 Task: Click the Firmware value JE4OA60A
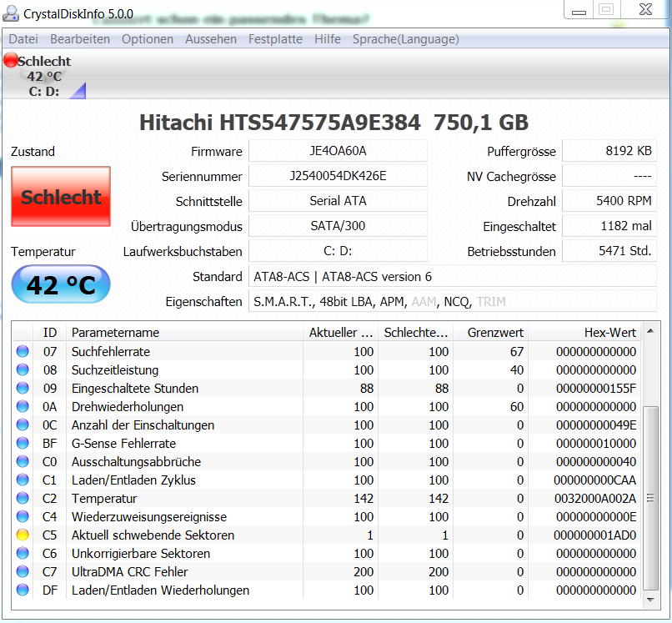click(338, 151)
